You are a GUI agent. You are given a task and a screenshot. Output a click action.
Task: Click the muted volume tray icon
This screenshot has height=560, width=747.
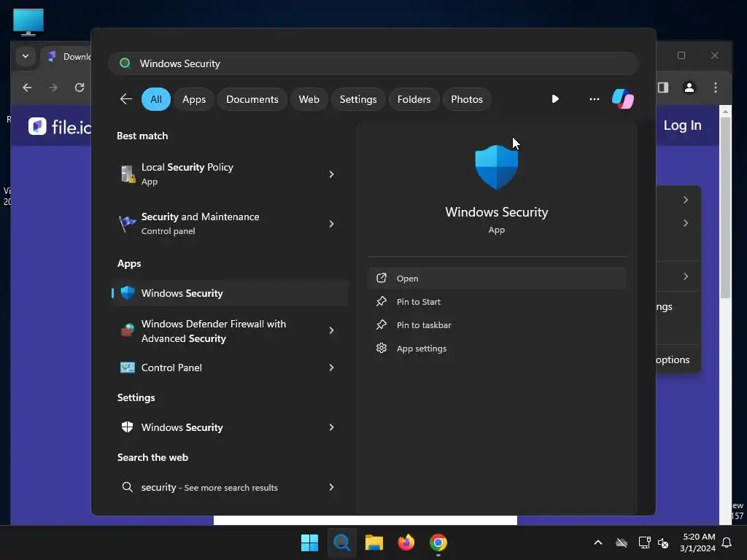tap(662, 542)
